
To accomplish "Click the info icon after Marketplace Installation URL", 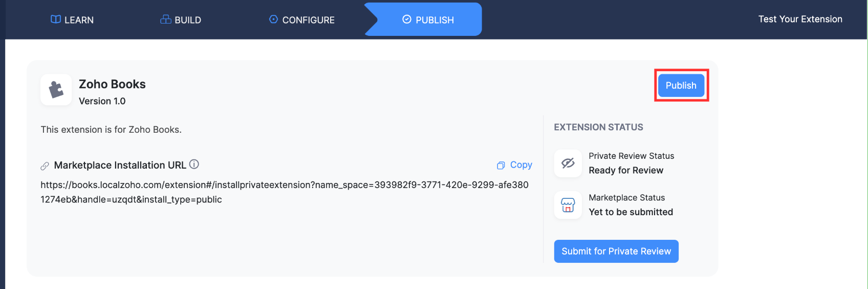I will pos(194,164).
